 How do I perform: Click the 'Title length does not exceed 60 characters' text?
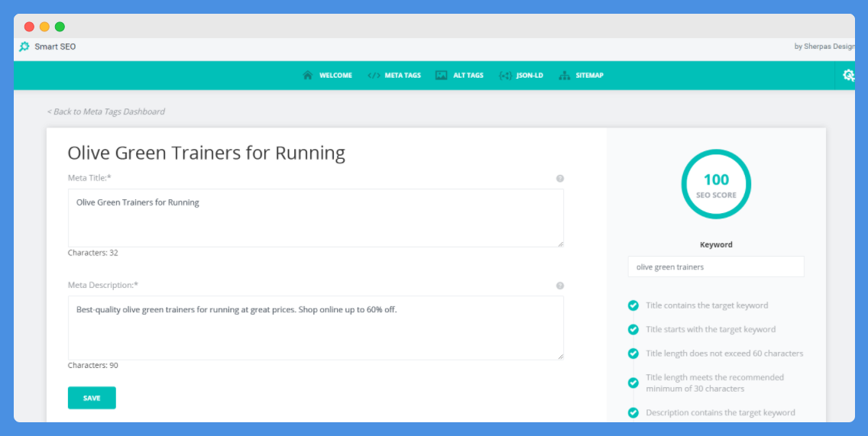click(724, 353)
